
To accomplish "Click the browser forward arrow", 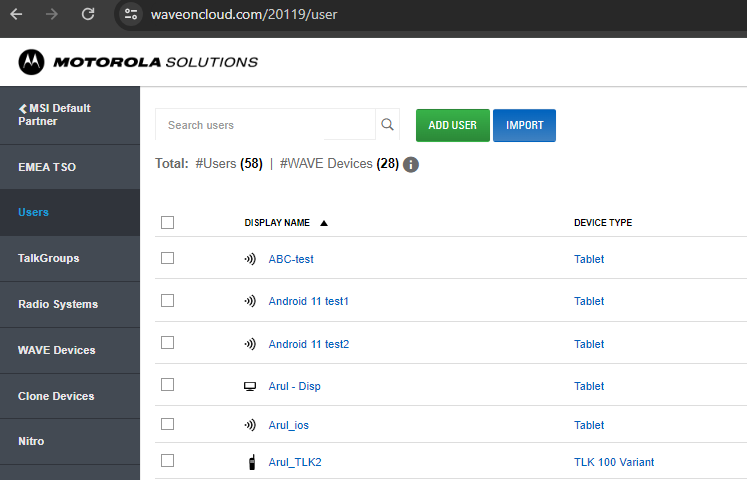I will (51, 14).
